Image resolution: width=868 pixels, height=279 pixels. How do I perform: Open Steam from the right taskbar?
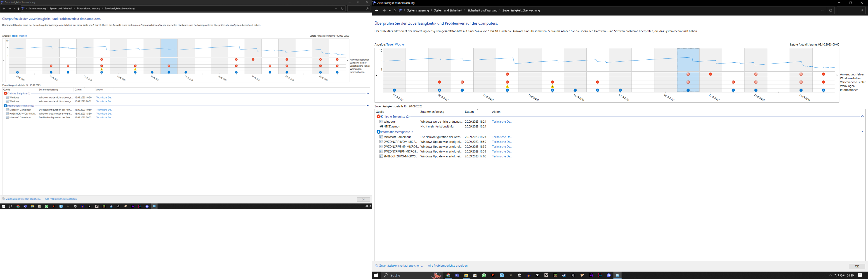click(x=564, y=275)
